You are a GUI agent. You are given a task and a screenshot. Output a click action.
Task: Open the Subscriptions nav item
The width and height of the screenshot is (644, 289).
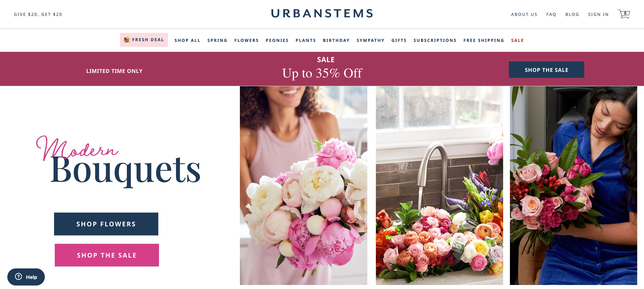(x=435, y=40)
